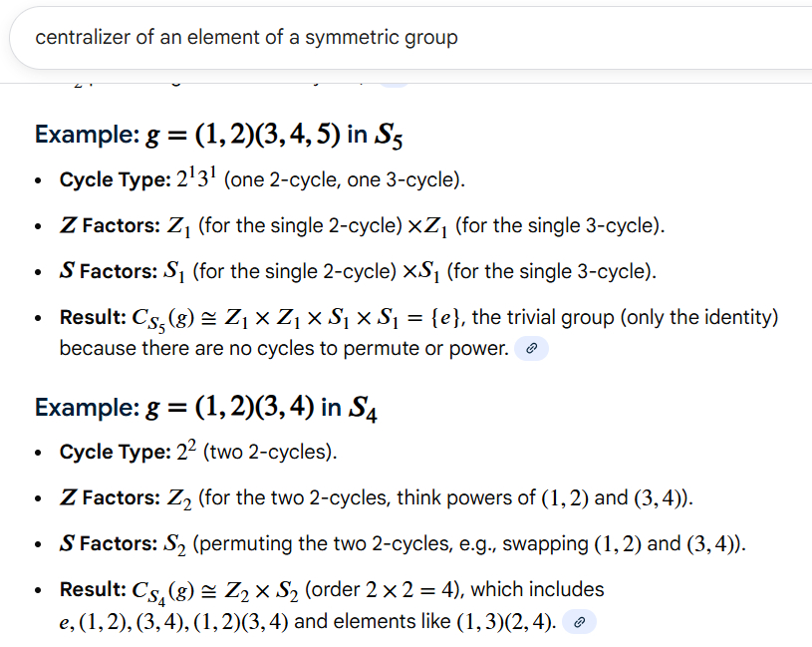Click the "S Factors: S1" bullet line
The image size is (812, 647).
(357, 270)
